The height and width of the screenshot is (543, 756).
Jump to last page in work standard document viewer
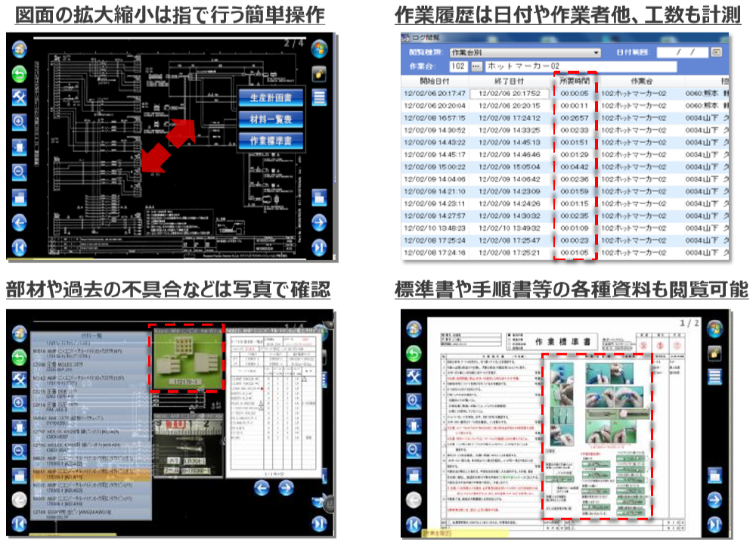pyautogui.click(x=714, y=523)
